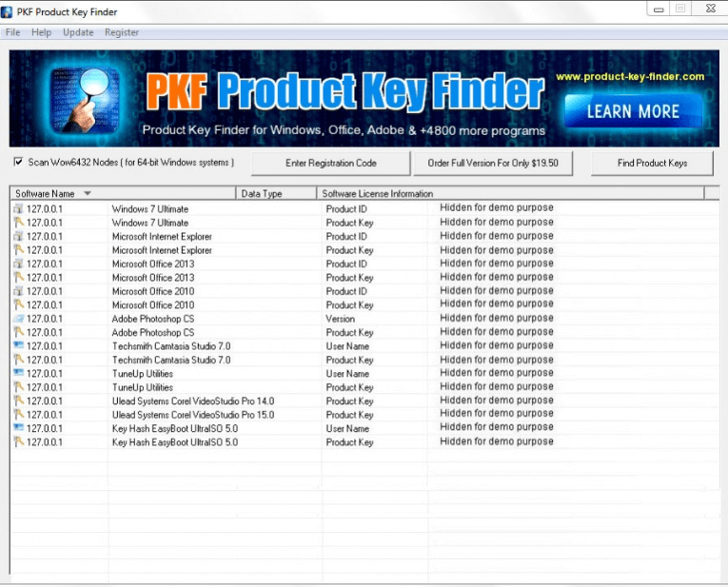728x587 pixels.
Task: Click 'Microsoft Office 2010' in Product ID row
Action: click(x=153, y=291)
